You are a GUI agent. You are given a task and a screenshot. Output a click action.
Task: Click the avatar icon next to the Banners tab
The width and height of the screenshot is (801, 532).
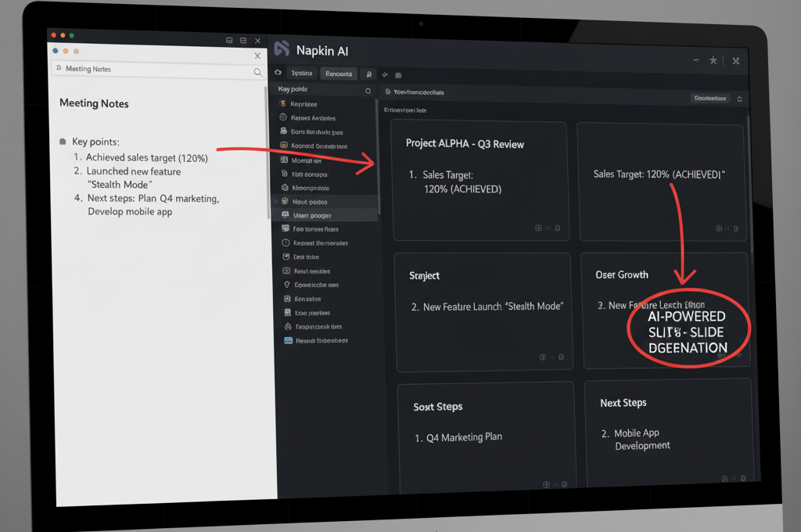pyautogui.click(x=368, y=74)
